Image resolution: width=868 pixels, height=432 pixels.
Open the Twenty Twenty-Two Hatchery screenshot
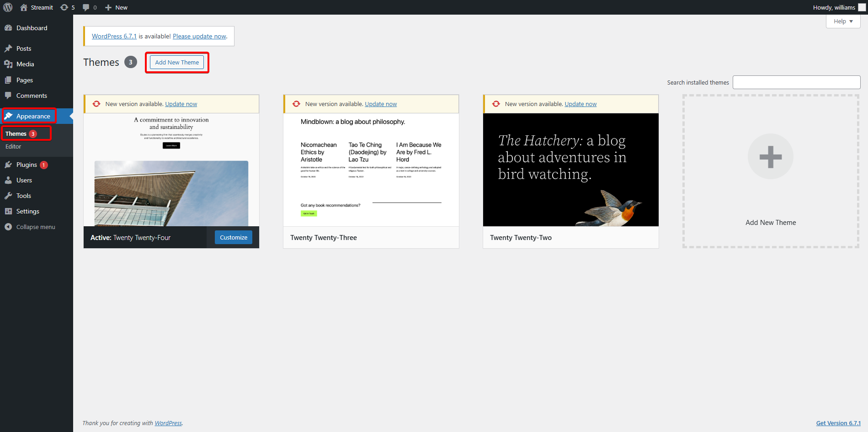[x=571, y=170]
